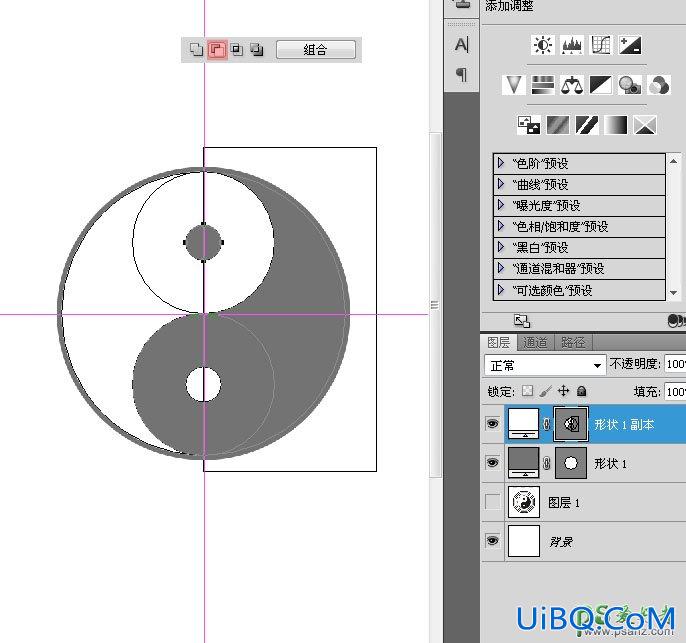Expand the 曝光度 presets list

click(501, 205)
